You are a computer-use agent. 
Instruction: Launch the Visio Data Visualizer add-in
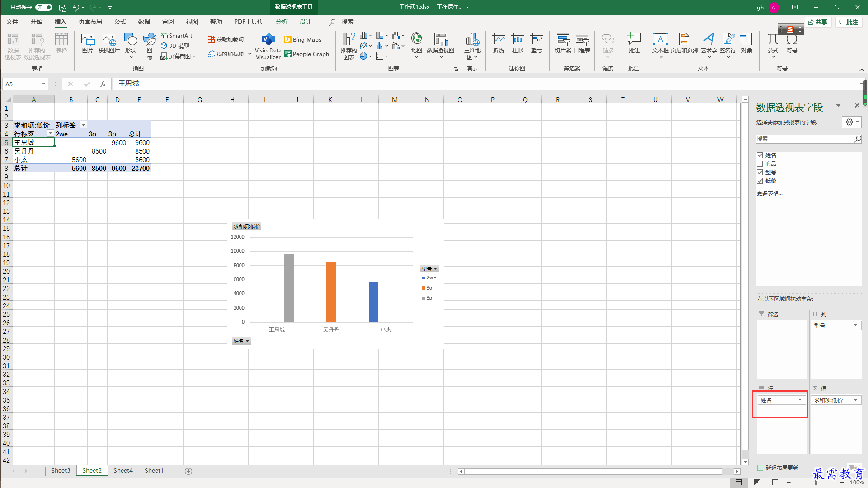[x=268, y=46]
